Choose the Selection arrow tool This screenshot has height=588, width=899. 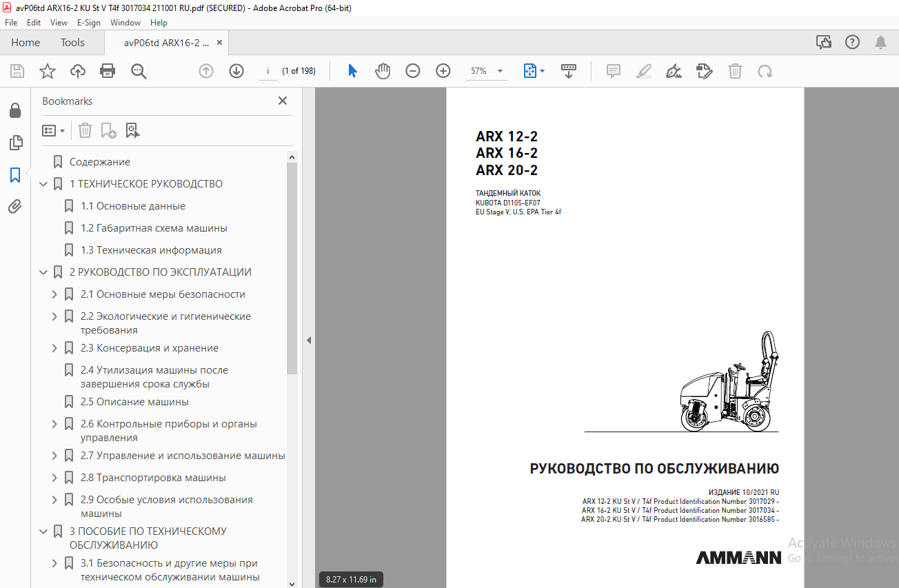pos(352,71)
